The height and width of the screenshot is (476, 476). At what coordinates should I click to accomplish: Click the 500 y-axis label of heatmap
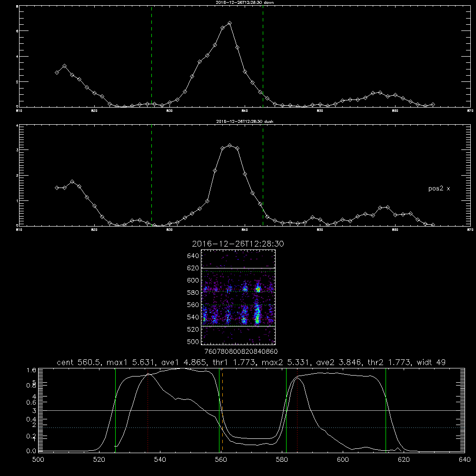[x=193, y=341]
